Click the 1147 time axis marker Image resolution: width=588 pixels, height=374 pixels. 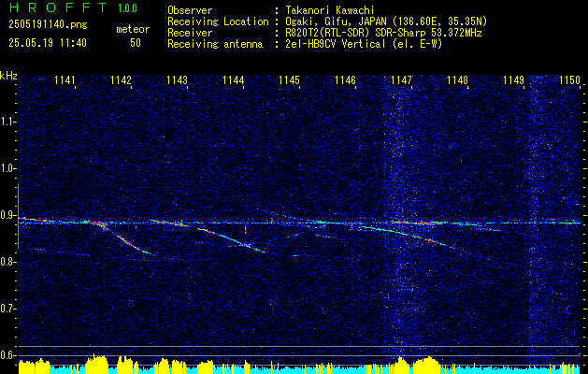(402, 79)
